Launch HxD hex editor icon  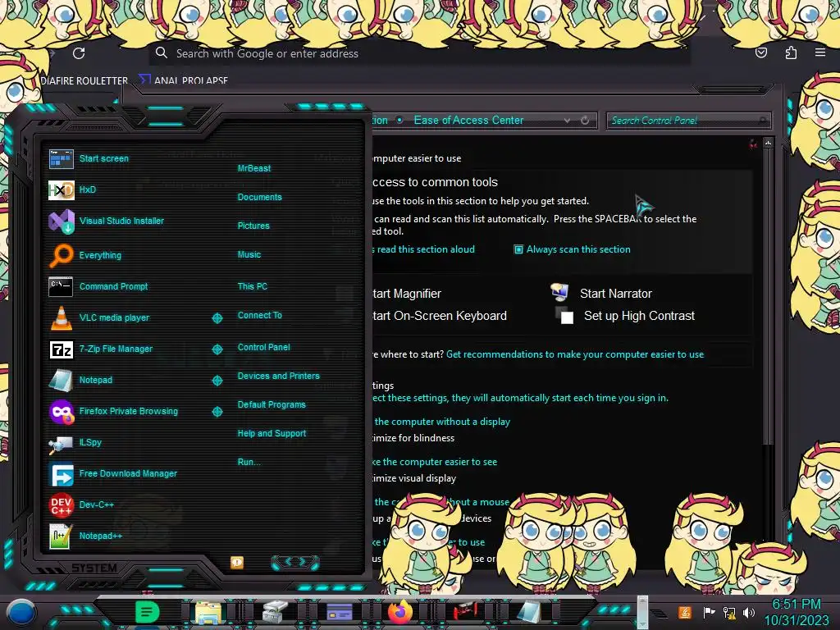coord(61,189)
